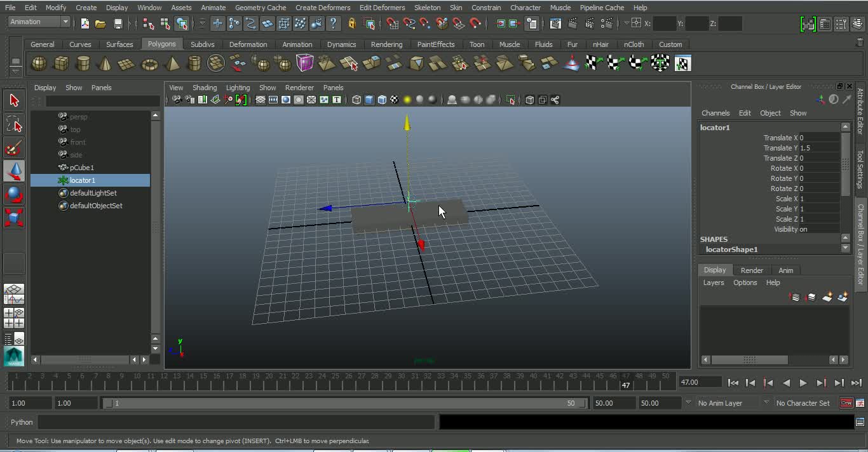Click the planar mapping checker shelf icon
Viewport: 868px width, 452px height.
[593, 63]
